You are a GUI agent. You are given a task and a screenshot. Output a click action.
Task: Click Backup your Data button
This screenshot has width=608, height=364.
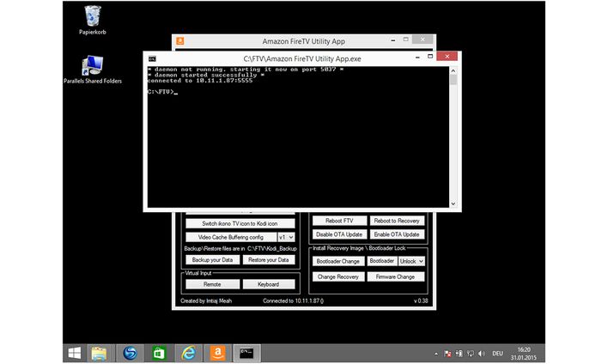[212, 260]
